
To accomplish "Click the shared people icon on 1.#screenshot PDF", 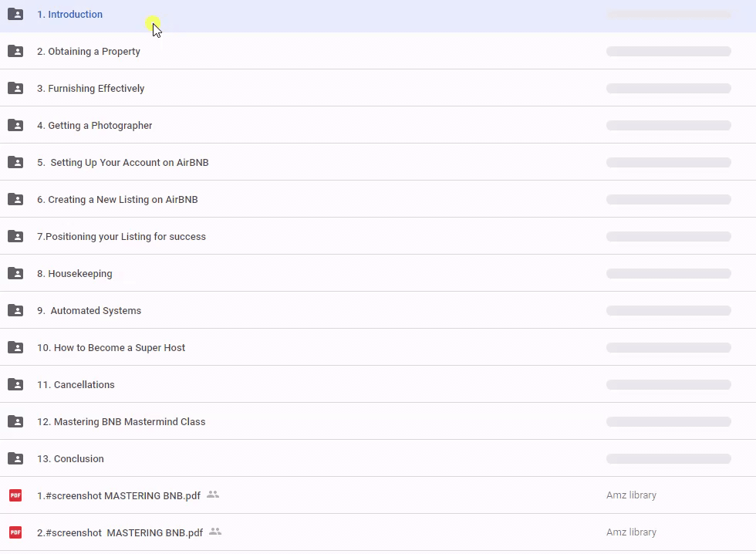I will click(x=213, y=495).
